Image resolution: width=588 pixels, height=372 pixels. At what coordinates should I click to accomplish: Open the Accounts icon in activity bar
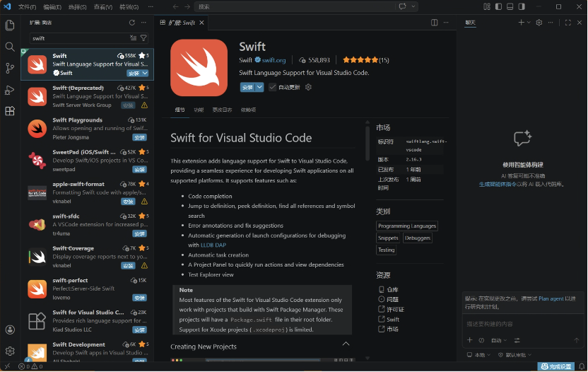(x=10, y=330)
